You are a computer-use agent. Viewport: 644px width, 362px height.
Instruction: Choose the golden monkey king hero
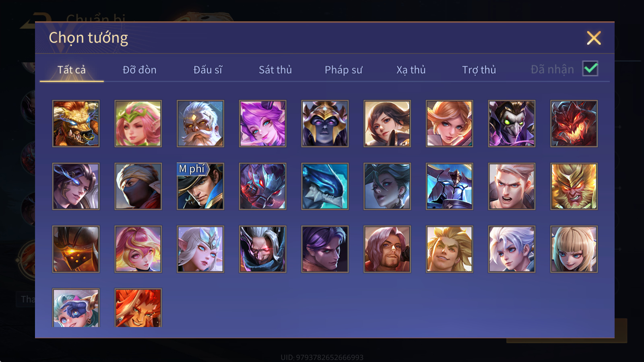[574, 186]
